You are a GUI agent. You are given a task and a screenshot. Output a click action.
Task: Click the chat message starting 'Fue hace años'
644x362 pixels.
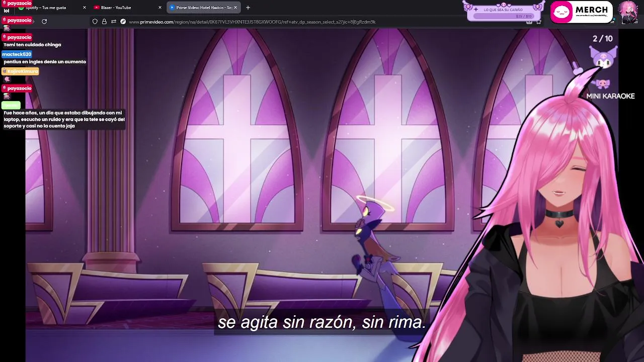coord(64,119)
